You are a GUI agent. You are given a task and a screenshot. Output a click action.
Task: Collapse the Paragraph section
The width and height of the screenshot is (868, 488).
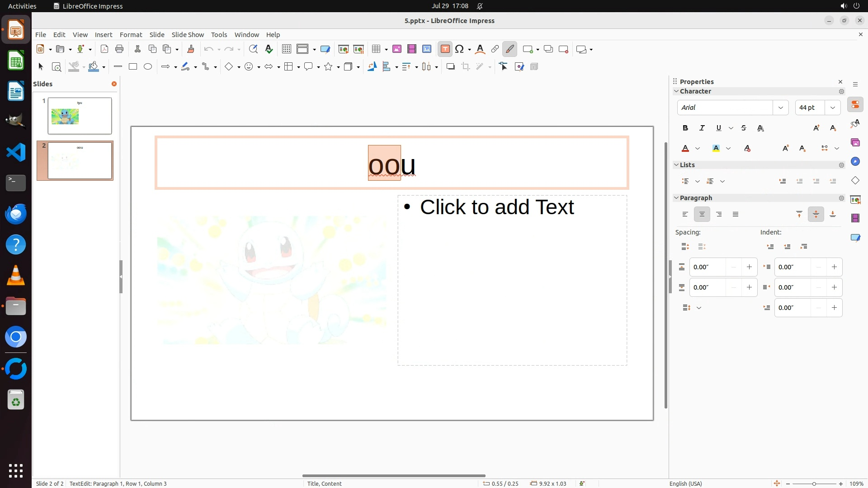tap(676, 198)
